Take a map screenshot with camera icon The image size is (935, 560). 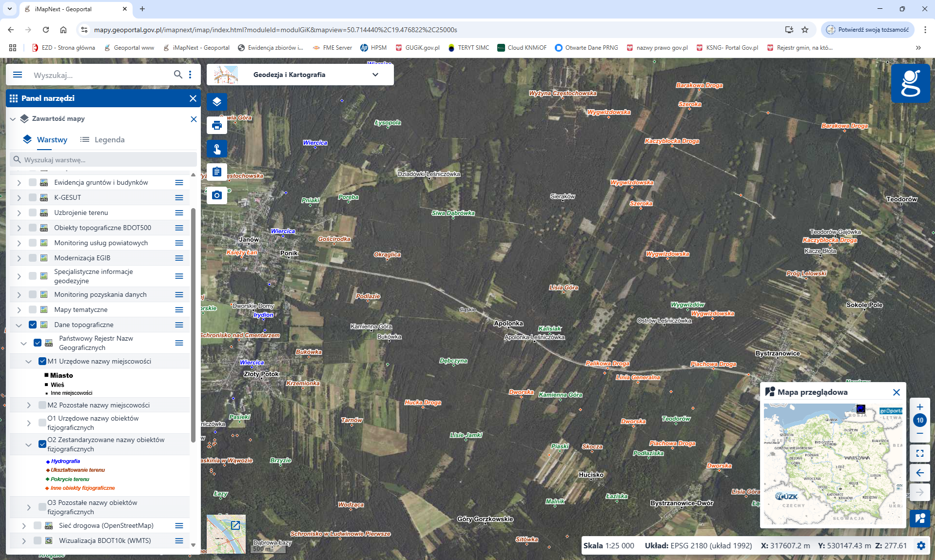coord(217,195)
